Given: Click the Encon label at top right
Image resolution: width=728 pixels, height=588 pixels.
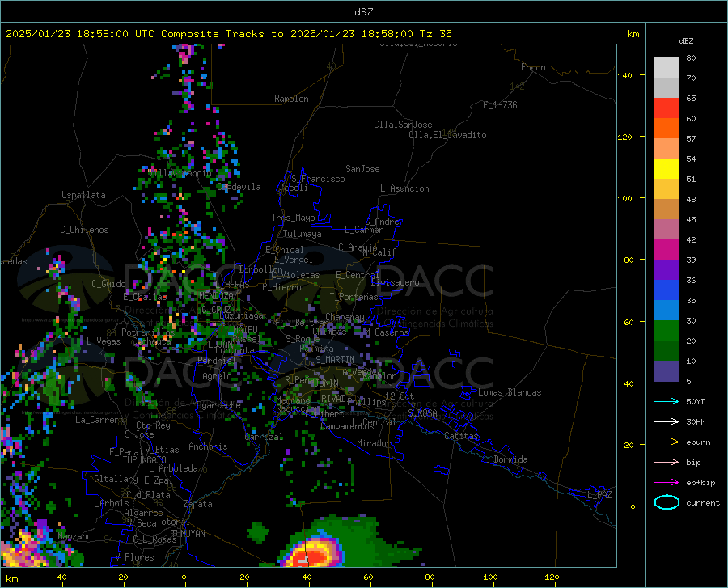Looking at the screenshot, I should click(x=533, y=67).
